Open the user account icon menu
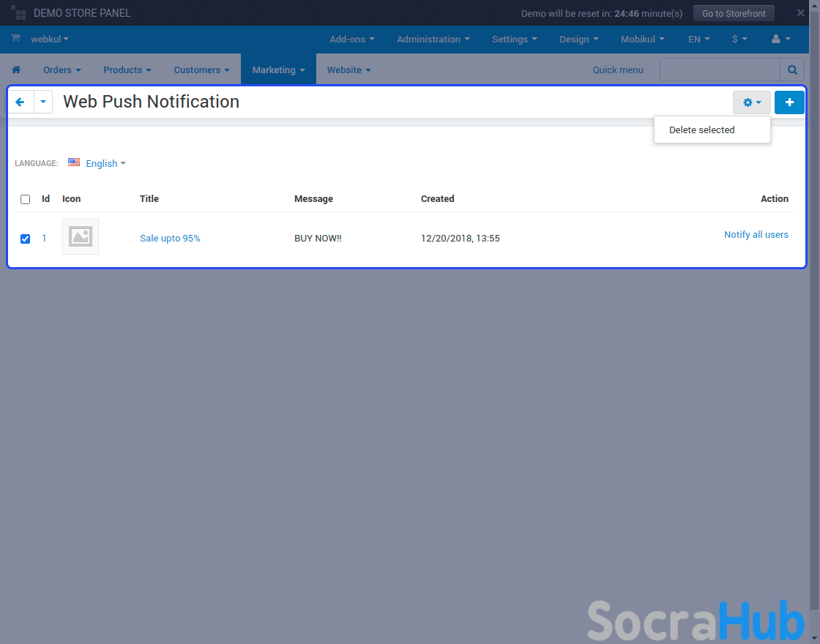The image size is (820, 644). [780, 40]
